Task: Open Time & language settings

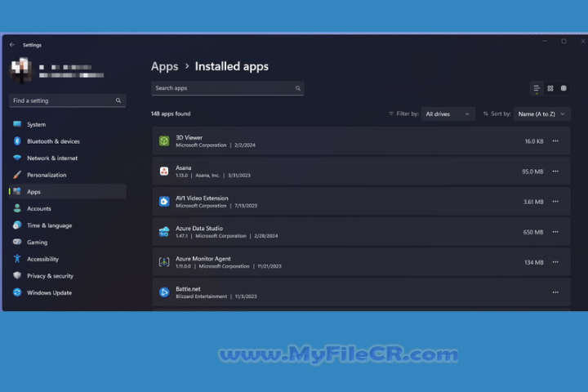Action: tap(68, 225)
